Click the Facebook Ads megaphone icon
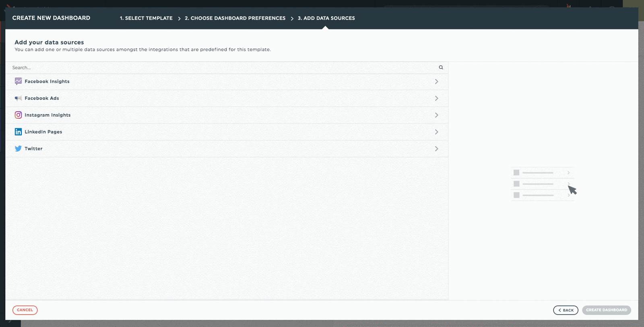Viewport: 644px width, 327px height. click(x=18, y=98)
